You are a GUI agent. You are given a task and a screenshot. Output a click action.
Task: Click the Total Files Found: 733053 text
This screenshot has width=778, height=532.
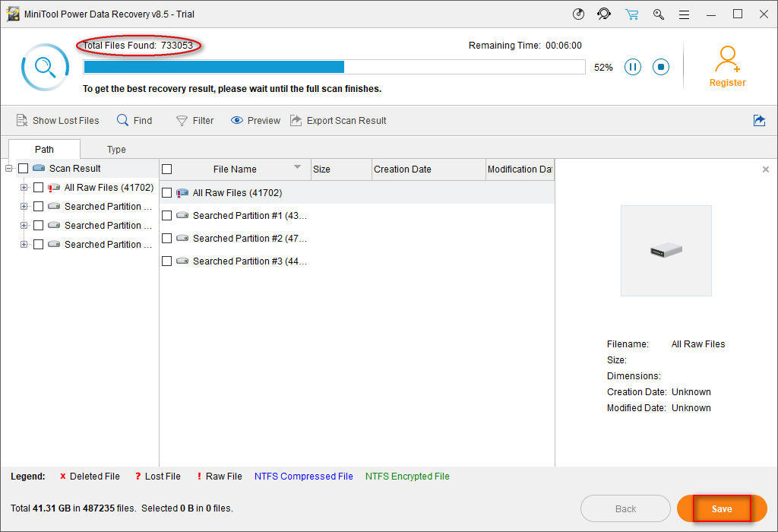138,46
